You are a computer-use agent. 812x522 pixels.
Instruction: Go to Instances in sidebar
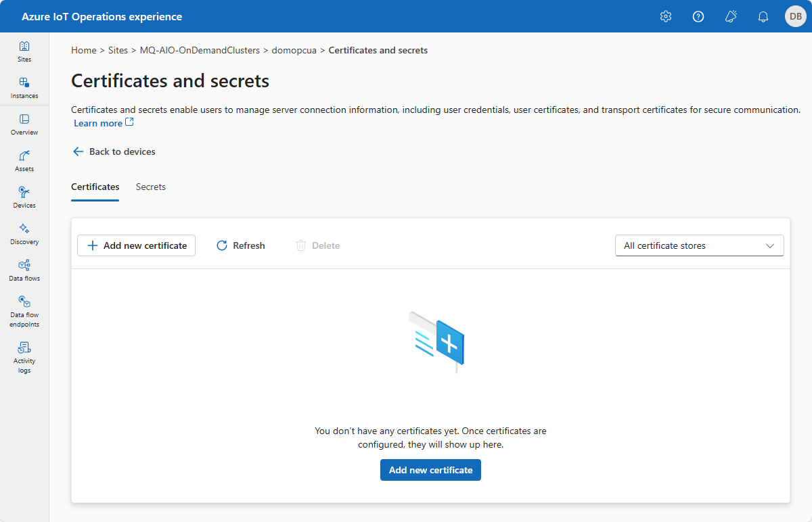coord(24,88)
